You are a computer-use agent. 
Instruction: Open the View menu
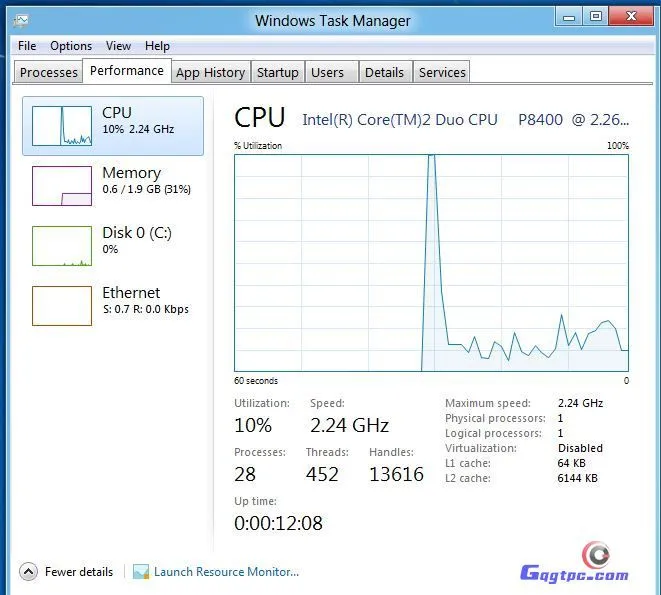pos(118,46)
